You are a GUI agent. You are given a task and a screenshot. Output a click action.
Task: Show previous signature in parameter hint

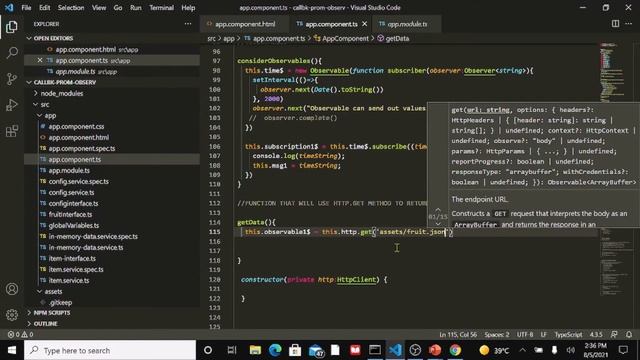tap(438, 209)
